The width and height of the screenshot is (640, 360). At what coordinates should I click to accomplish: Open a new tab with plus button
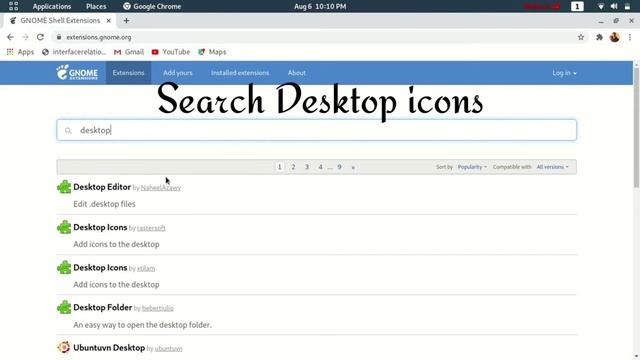tap(126, 20)
